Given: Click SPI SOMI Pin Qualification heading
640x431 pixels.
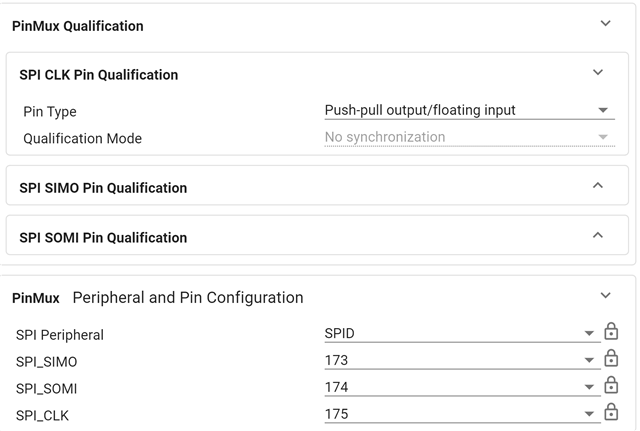Looking at the screenshot, I should 103,237.
